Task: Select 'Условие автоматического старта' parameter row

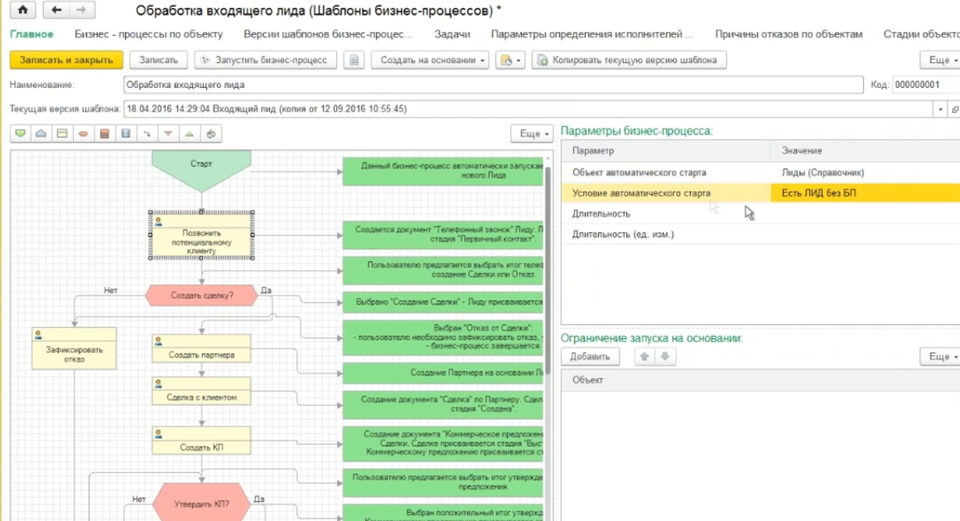Action: coord(760,193)
